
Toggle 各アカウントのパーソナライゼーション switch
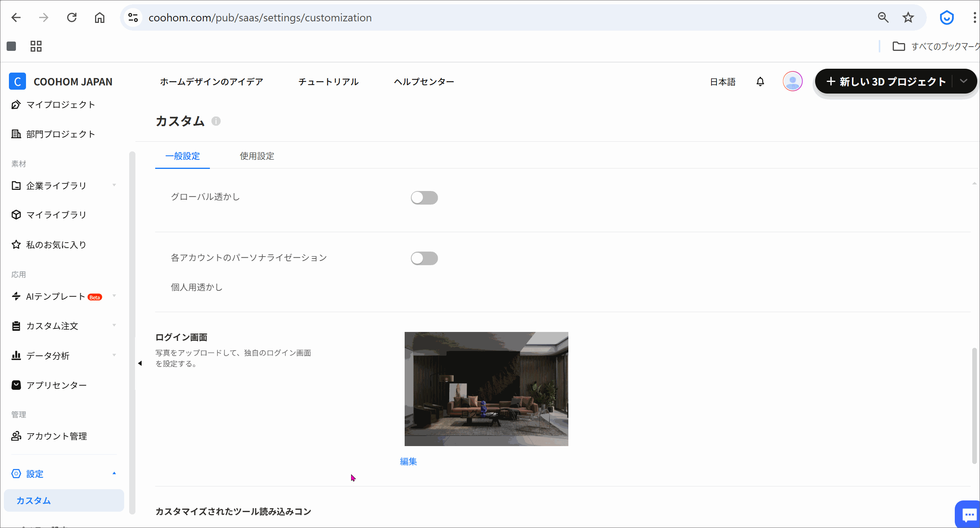(424, 258)
